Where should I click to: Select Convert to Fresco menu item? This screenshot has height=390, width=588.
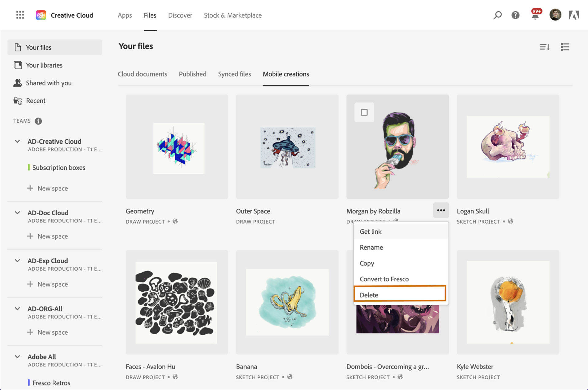(x=384, y=279)
